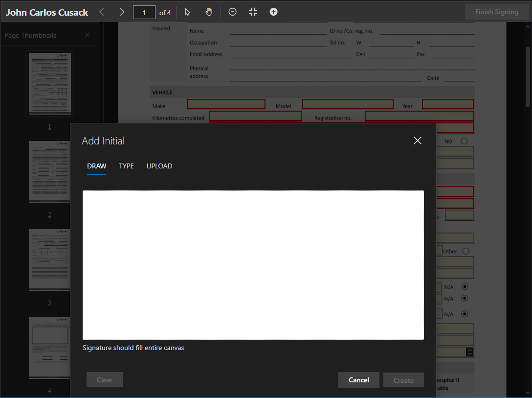The image size is (532, 398).
Task: Open page 2 thumbnail
Action: (x=49, y=171)
